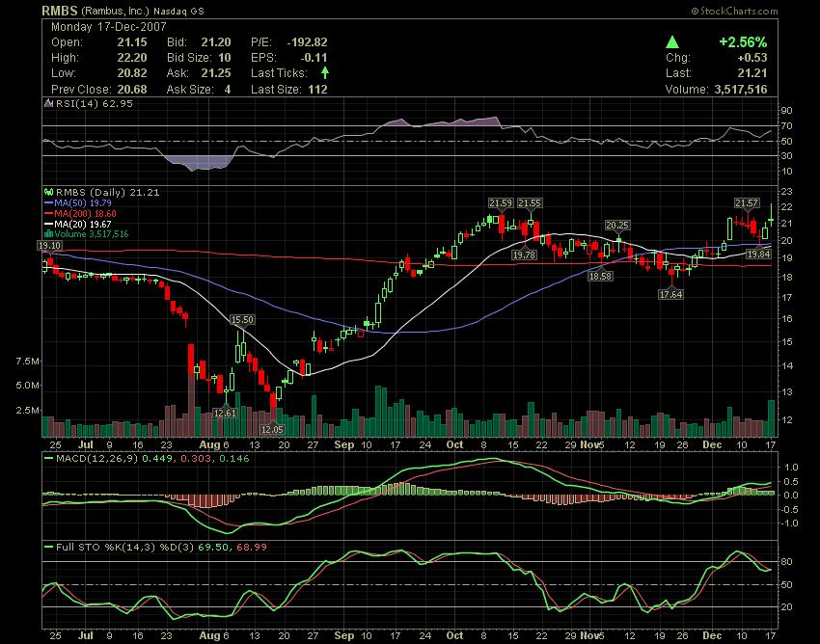Click the 2.5M volume axis label
Viewport: 820px width, 644px height.
click(x=28, y=411)
